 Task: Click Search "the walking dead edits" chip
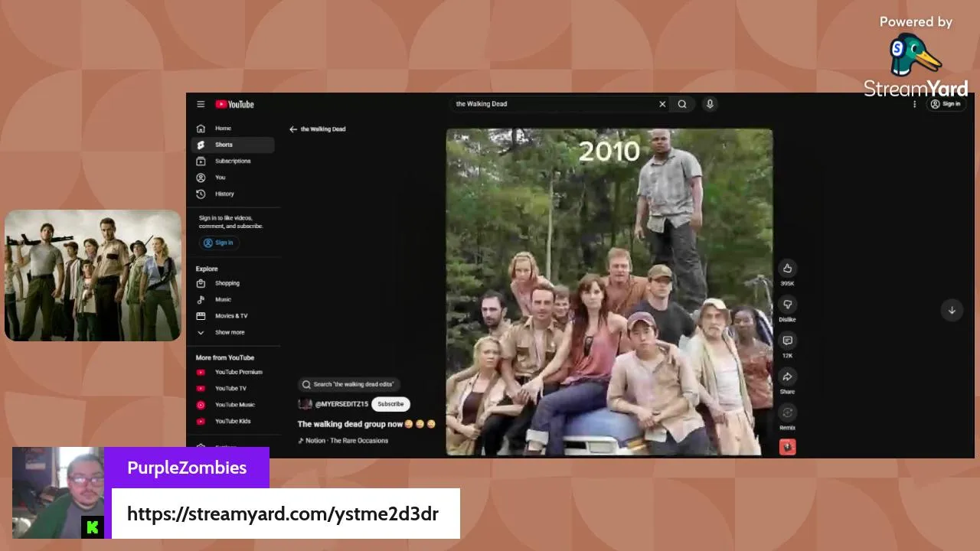(x=349, y=384)
